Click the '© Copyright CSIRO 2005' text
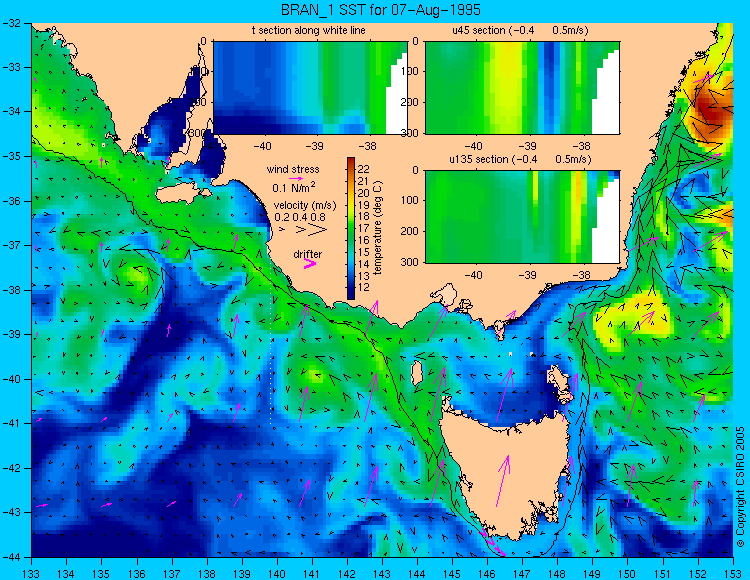This screenshot has width=750, height=580. (x=740, y=487)
